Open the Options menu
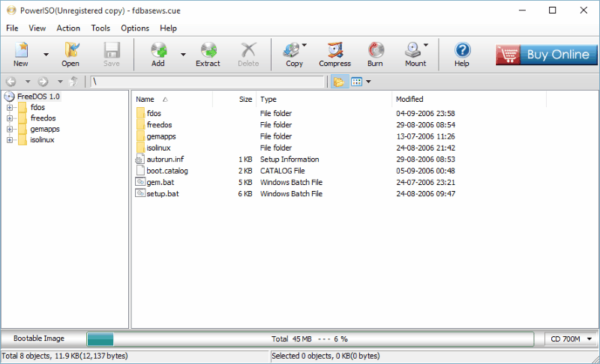 click(135, 28)
